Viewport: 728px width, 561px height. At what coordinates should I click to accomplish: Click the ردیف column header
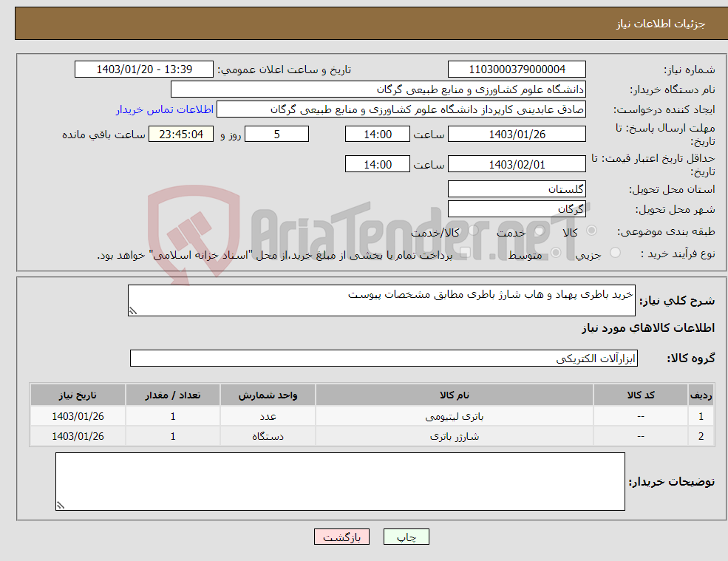coord(701,395)
